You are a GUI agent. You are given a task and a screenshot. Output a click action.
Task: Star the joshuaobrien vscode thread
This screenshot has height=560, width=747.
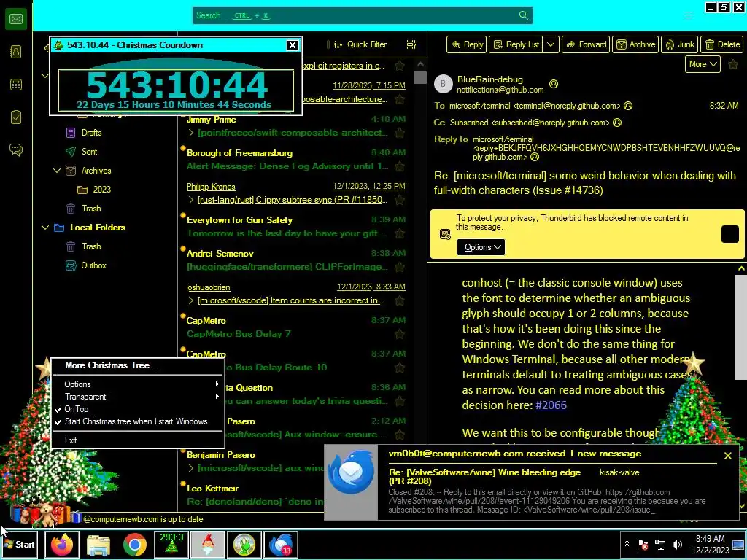(400, 301)
